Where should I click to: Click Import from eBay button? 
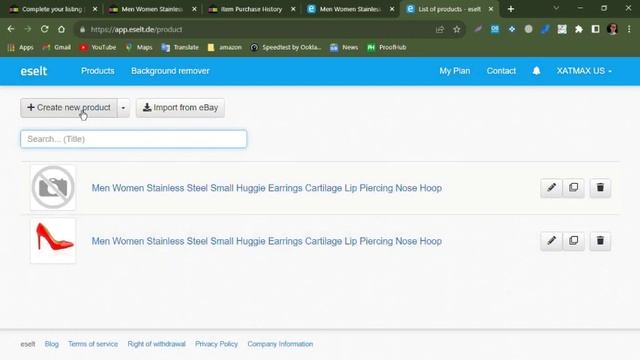180,108
